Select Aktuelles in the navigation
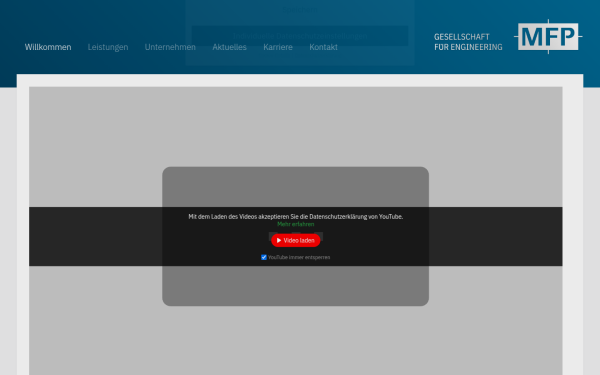600x375 pixels. [x=230, y=47]
